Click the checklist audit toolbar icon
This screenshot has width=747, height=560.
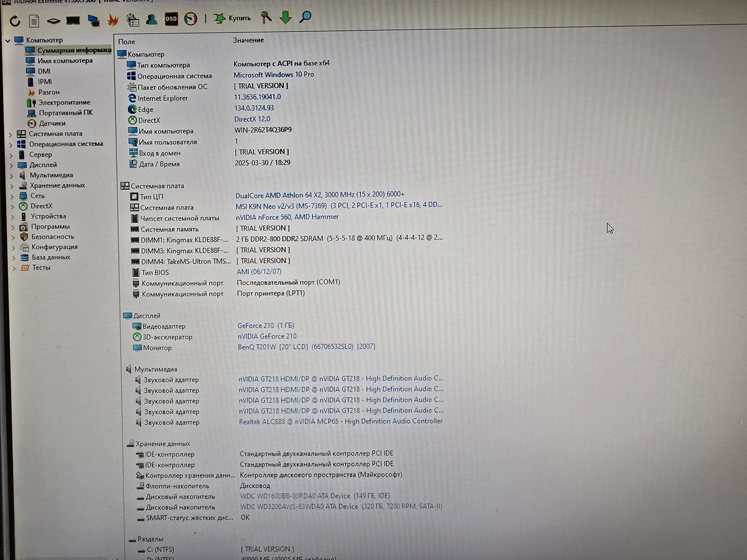click(x=132, y=20)
